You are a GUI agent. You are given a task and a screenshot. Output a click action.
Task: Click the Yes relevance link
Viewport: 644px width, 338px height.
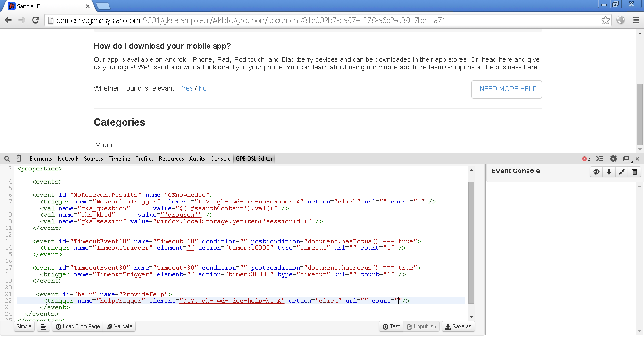(187, 88)
